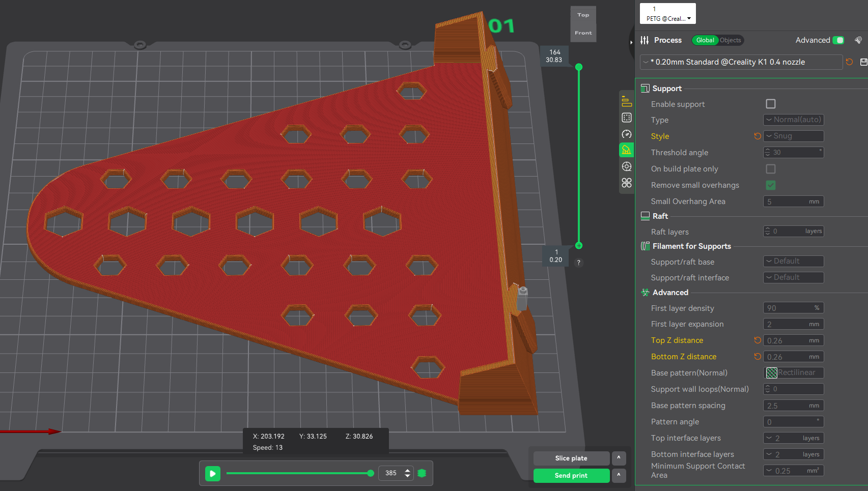Image resolution: width=868 pixels, height=491 pixels.
Task: Tick the Enable support checkbox
Action: [x=771, y=104]
